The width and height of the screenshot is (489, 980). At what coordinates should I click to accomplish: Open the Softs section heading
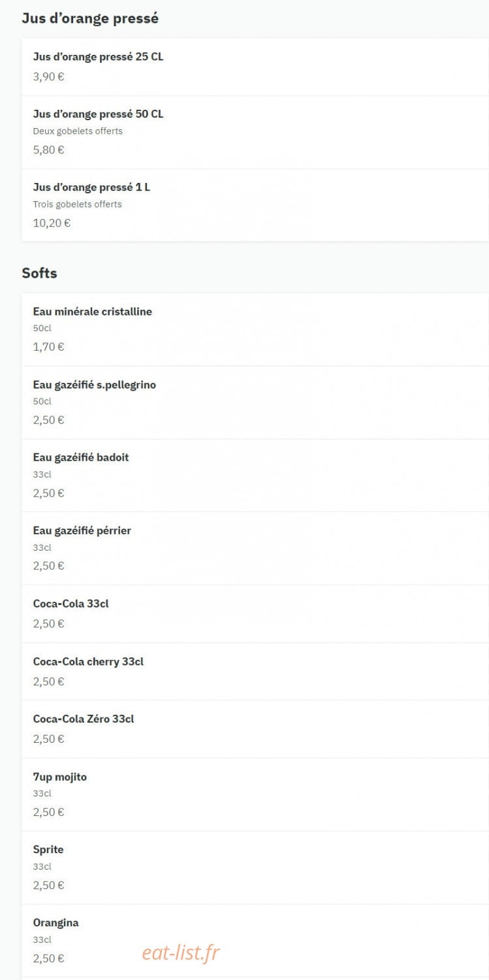pyautogui.click(x=39, y=273)
